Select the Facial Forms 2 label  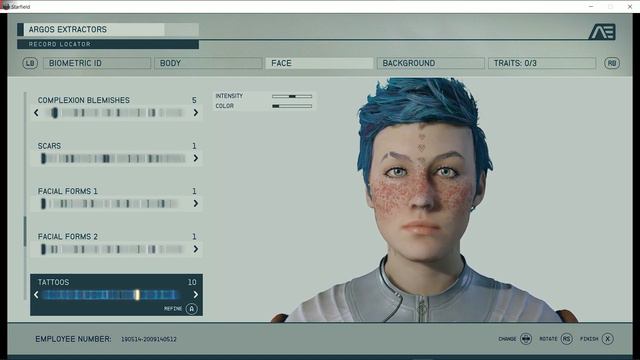(x=68, y=237)
